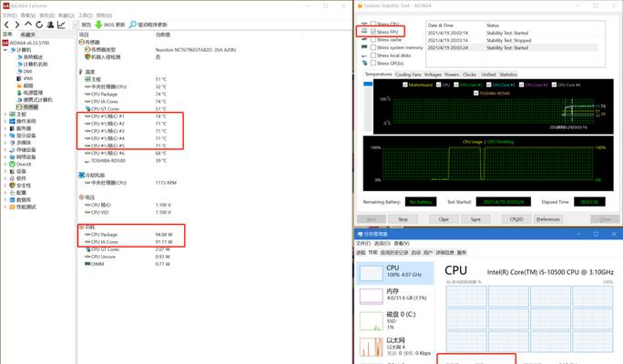Switch to the 详细信息 tab in Task Manager
Image resolution: width=623 pixels, height=364 pixels.
(x=444, y=252)
